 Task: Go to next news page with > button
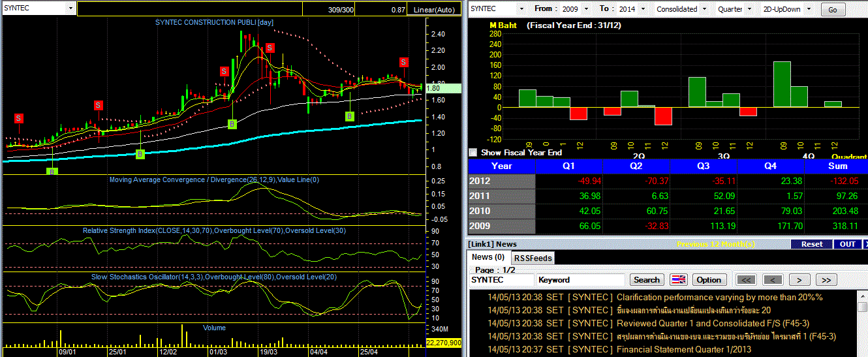point(799,279)
